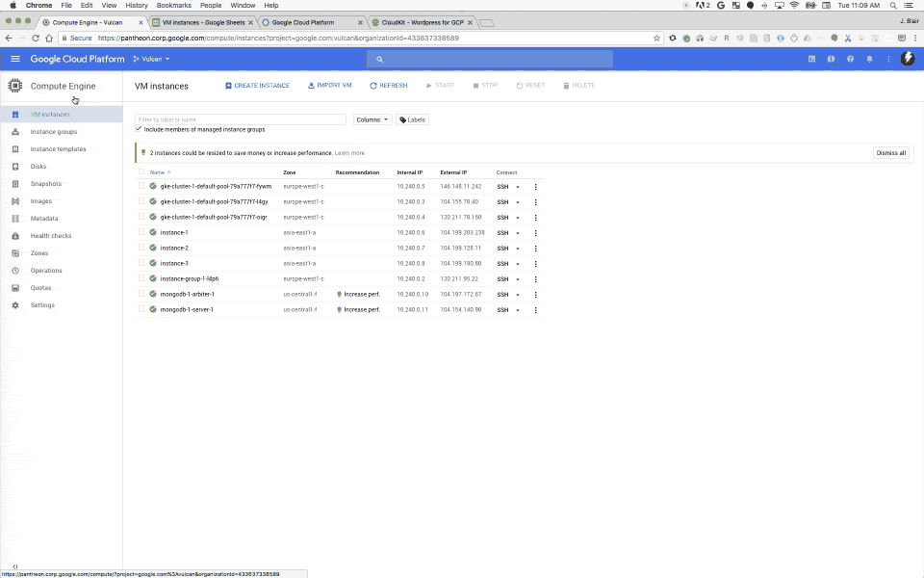924x578 pixels.
Task: Open more actions menu for instance-1
Action: (536, 233)
